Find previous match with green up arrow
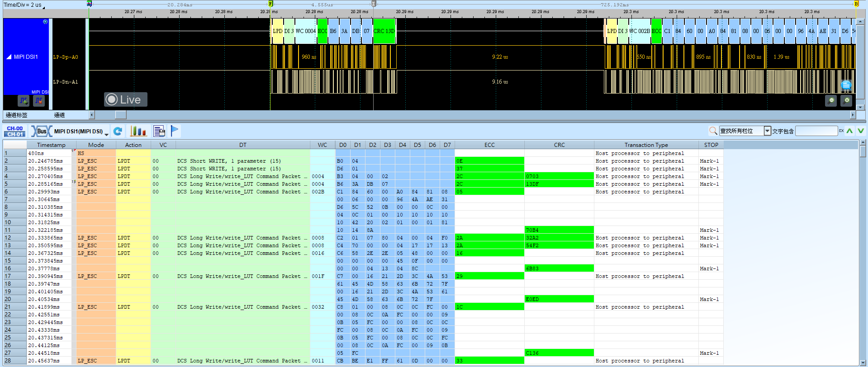The width and height of the screenshot is (868, 367). tap(850, 131)
